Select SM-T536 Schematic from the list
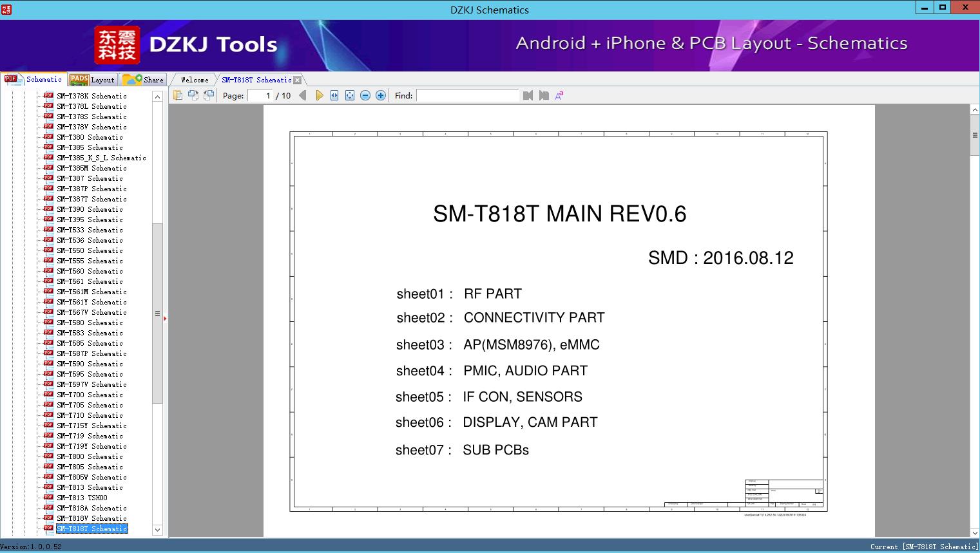 [x=90, y=240]
